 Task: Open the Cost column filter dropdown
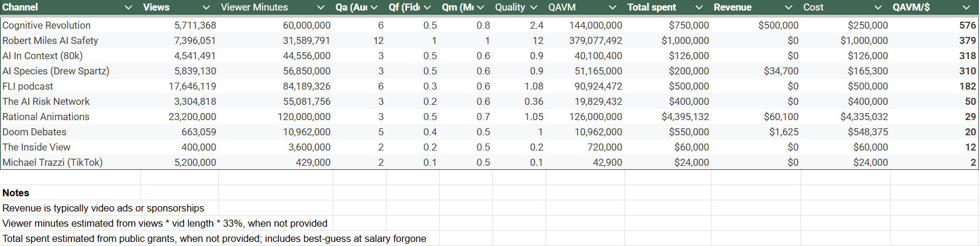pyautogui.click(x=878, y=8)
